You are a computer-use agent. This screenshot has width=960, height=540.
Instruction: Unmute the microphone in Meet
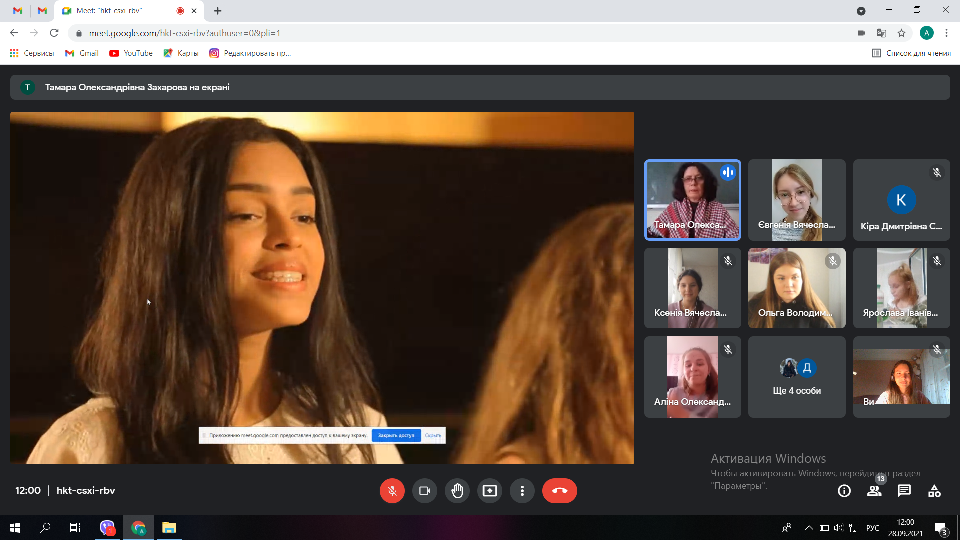point(392,491)
